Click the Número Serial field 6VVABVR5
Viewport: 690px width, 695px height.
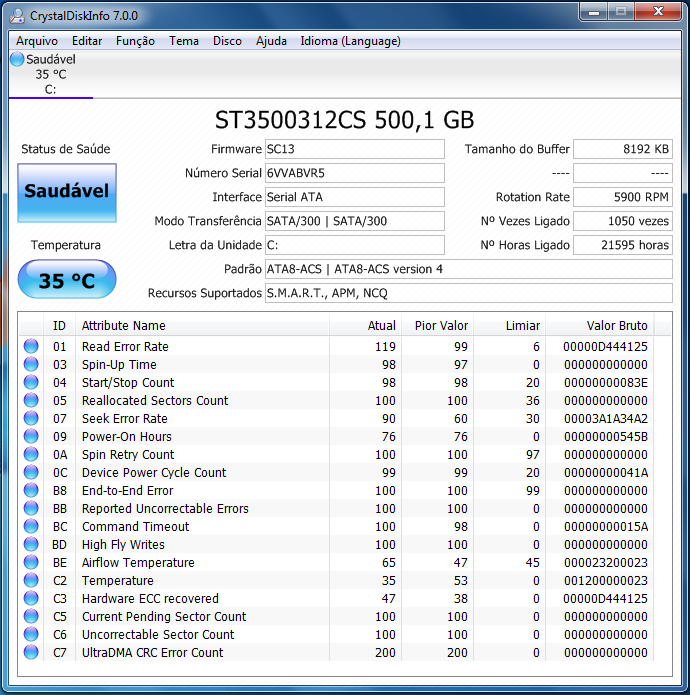point(355,173)
